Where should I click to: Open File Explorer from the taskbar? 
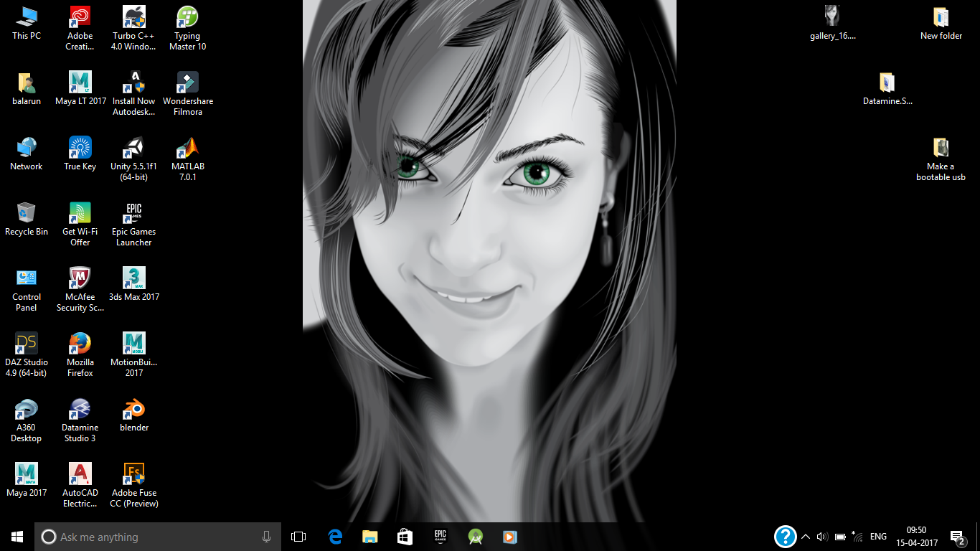click(x=369, y=537)
